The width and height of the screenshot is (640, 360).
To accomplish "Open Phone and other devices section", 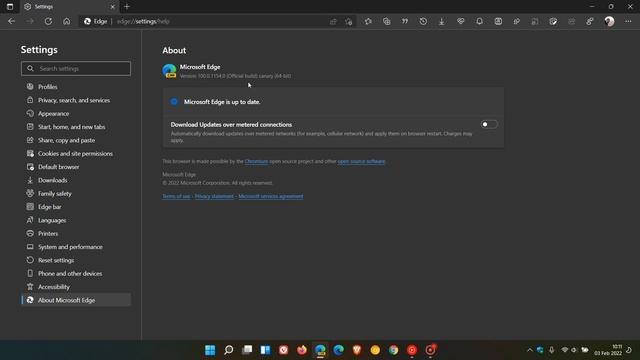I will [76, 273].
